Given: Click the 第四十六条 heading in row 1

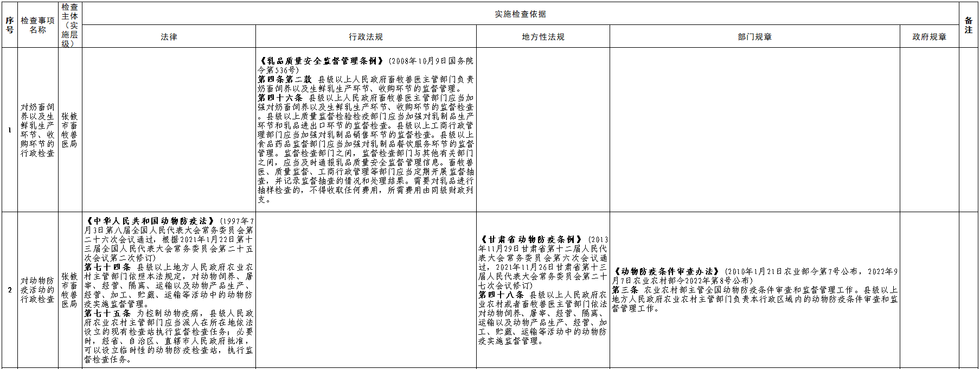Looking at the screenshot, I should tap(280, 98).
